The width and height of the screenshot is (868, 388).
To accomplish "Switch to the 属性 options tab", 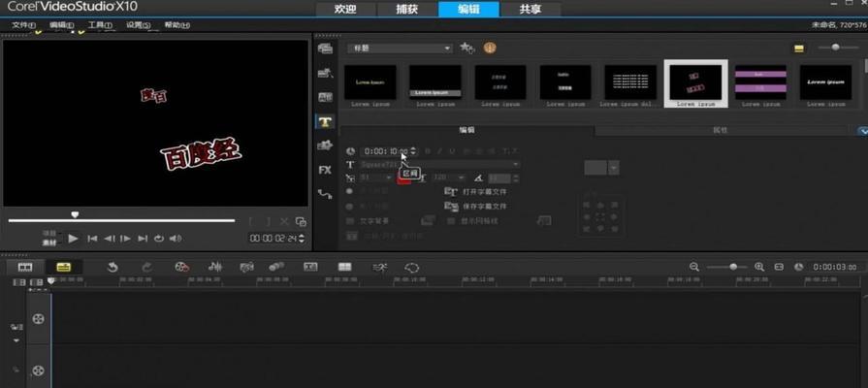I will tap(721, 131).
